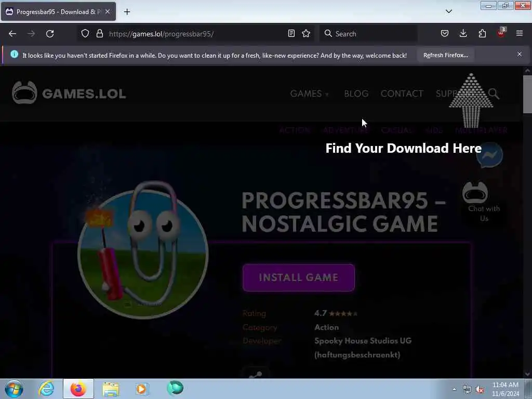Click the page vertical scrollbar thumb
The width and height of the screenshot is (532, 399).
coord(527,95)
